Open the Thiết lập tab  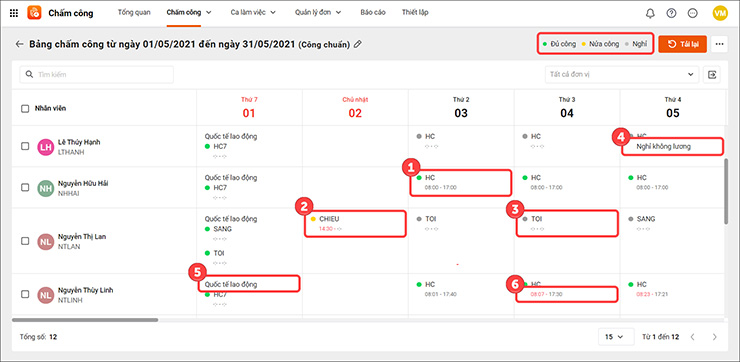415,13
